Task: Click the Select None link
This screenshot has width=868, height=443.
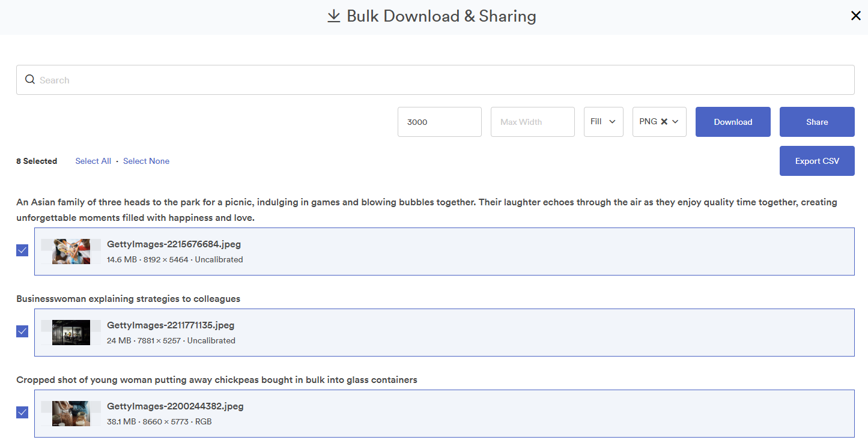Action: [146, 161]
